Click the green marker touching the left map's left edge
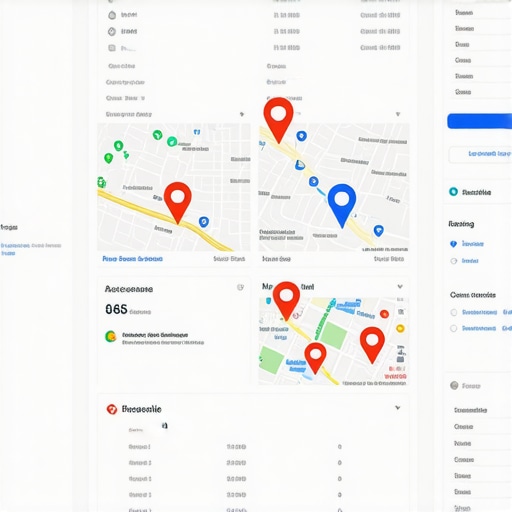The image size is (512, 512). point(101,182)
